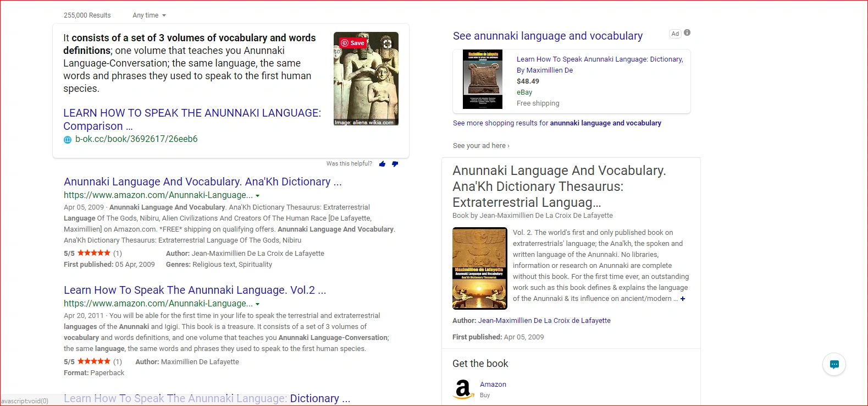Click the Buy label under Amazon
Image resolution: width=868 pixels, height=406 pixels.
coord(485,396)
